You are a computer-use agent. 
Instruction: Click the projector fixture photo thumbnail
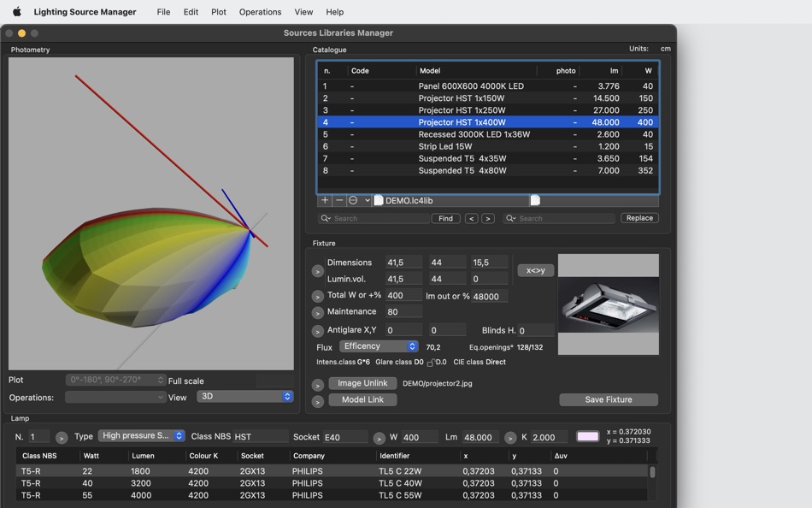[608, 304]
